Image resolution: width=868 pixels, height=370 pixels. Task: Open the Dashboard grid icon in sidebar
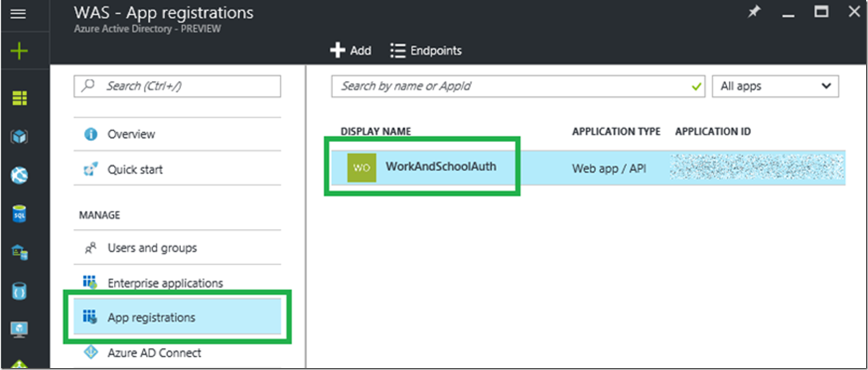click(19, 98)
